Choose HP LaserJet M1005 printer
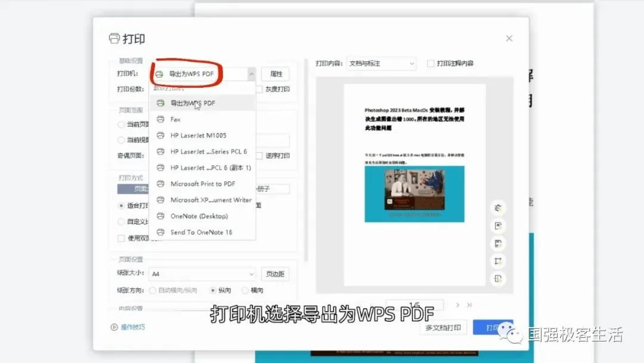Image resolution: width=644 pixels, height=363 pixels. point(203,136)
